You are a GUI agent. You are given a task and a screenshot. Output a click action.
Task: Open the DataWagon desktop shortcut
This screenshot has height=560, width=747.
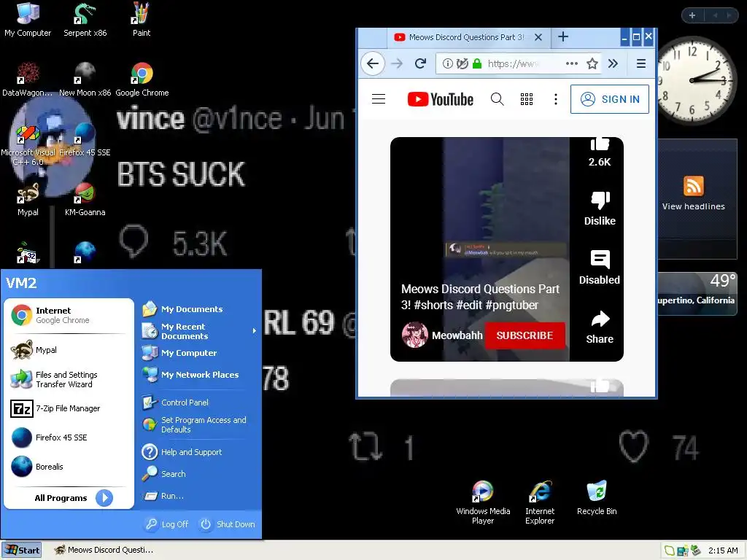[x=28, y=79]
